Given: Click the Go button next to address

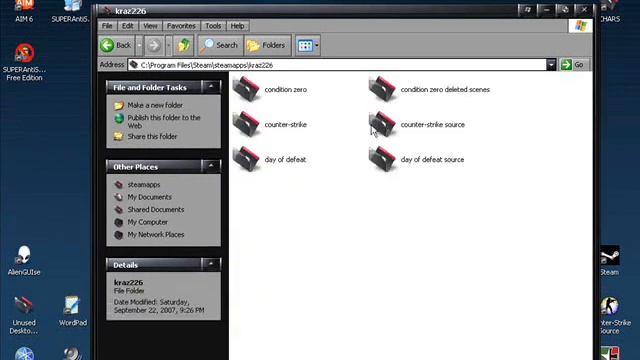Looking at the screenshot, I should click(x=574, y=65).
